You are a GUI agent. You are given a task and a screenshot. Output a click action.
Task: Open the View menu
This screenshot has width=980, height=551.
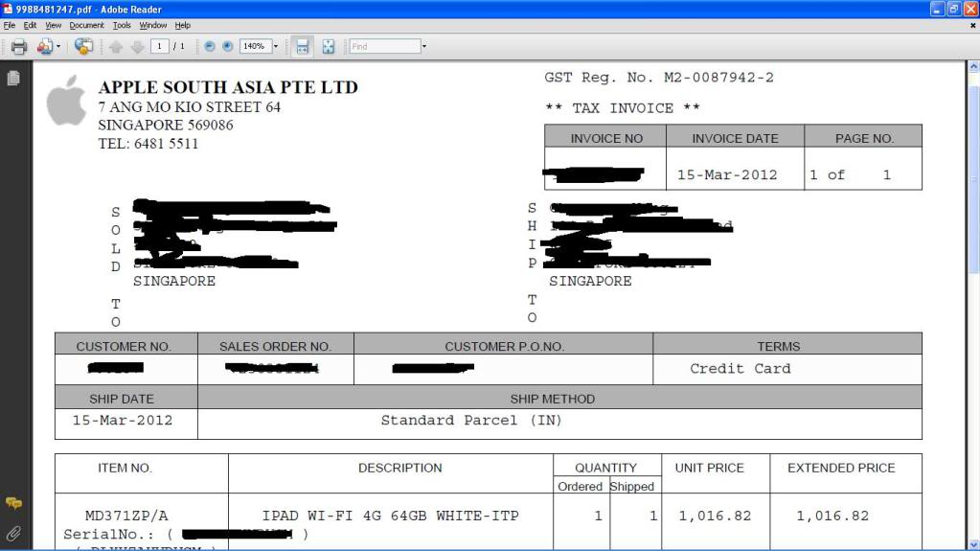tap(53, 26)
